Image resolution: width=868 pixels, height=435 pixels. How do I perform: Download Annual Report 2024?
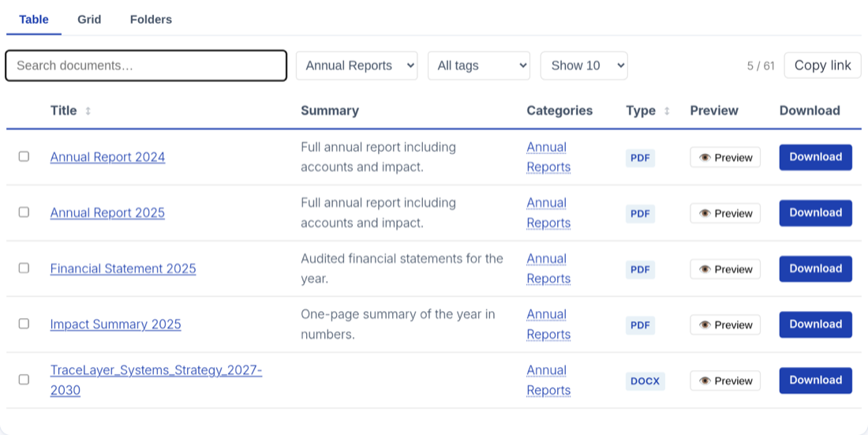(815, 157)
